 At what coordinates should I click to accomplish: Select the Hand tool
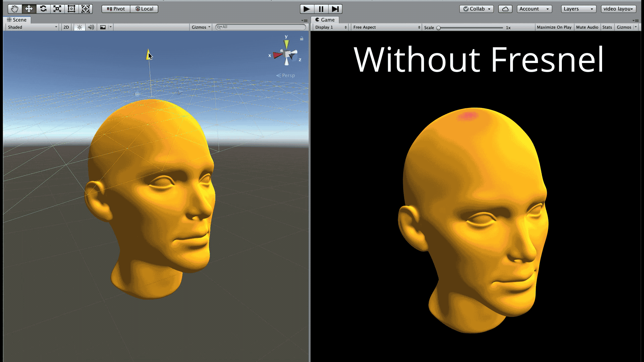pos(14,9)
